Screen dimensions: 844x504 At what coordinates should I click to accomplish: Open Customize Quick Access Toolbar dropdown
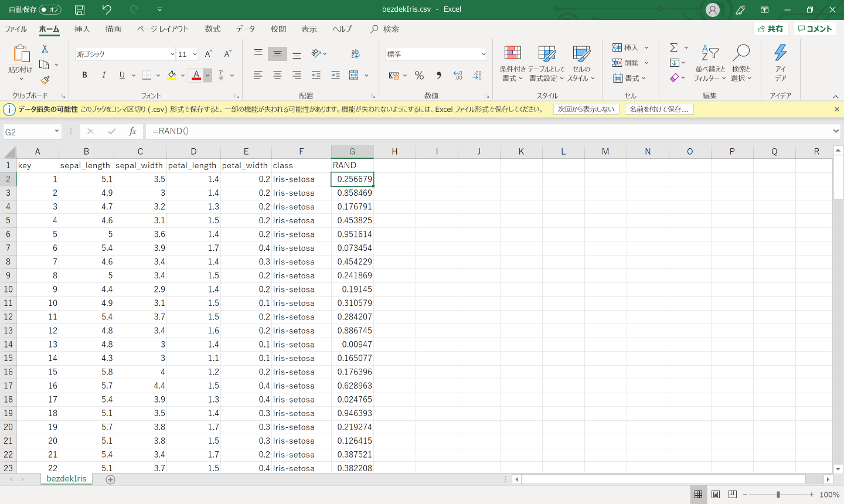pos(159,9)
